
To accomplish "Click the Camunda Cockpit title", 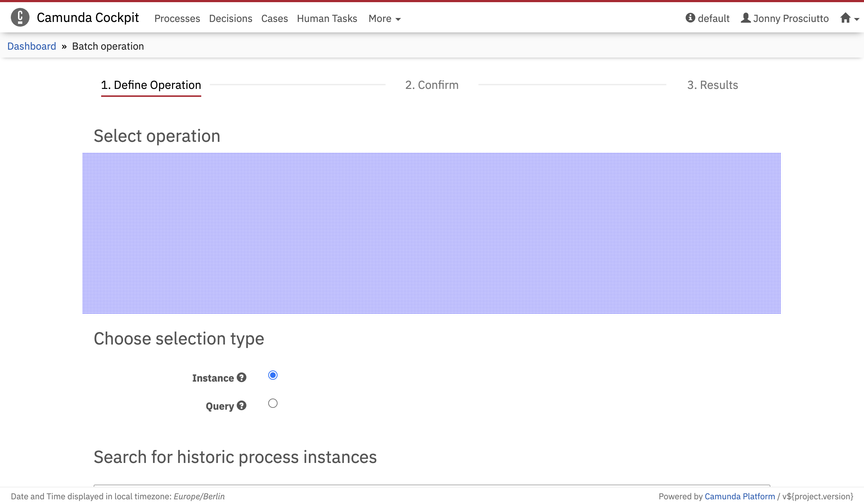I will tap(88, 17).
